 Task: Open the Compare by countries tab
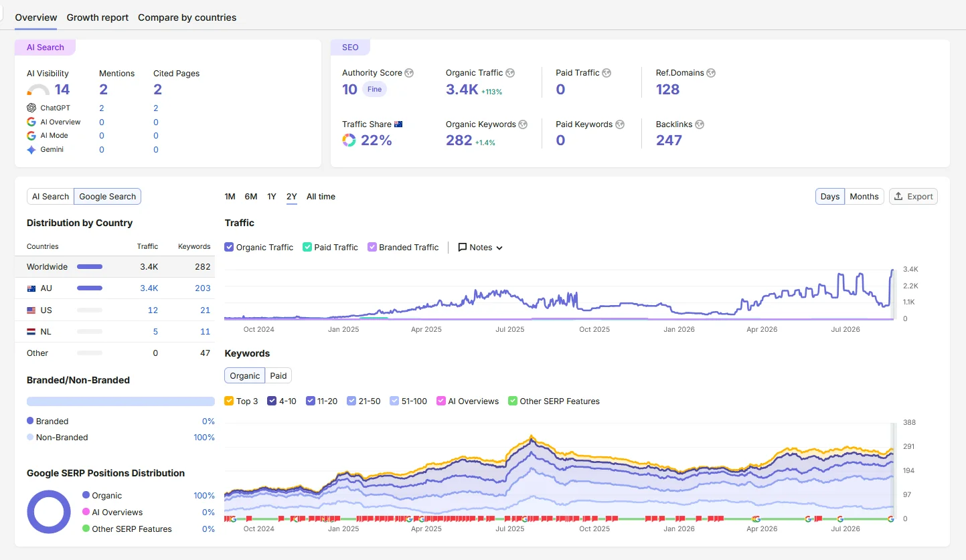187,17
